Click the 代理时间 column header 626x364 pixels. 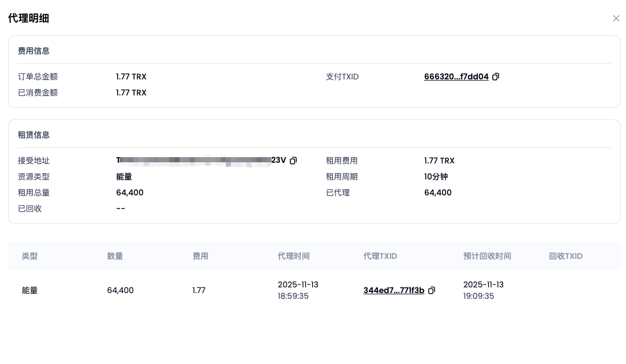coord(293,256)
